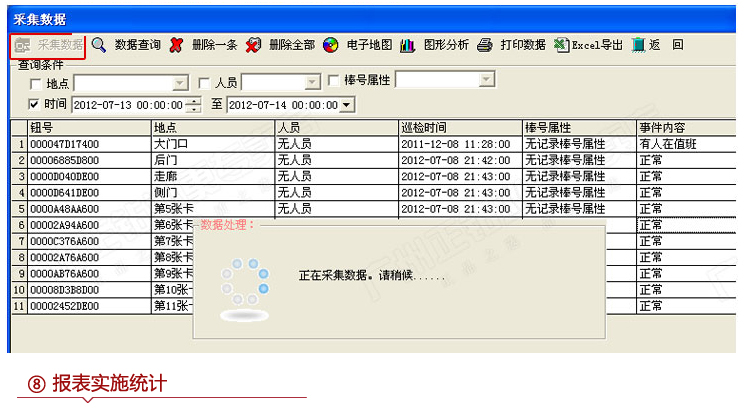The image size is (750, 409).
Task: Click 第5张卡 location cell
Action: coord(213,209)
